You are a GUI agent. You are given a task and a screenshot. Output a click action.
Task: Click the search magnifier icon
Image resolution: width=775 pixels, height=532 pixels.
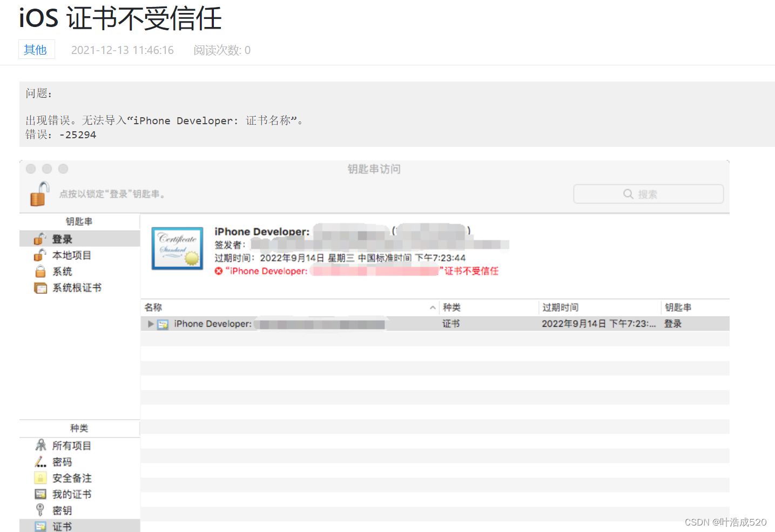pos(628,194)
